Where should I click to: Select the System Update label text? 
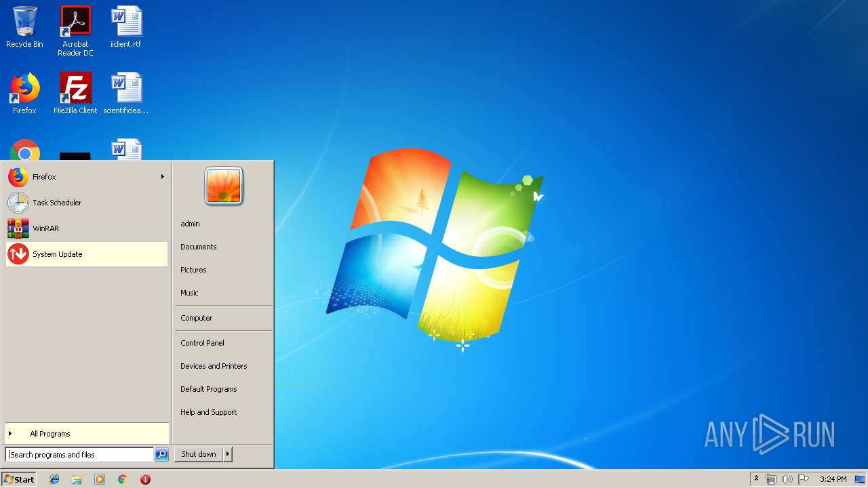58,254
